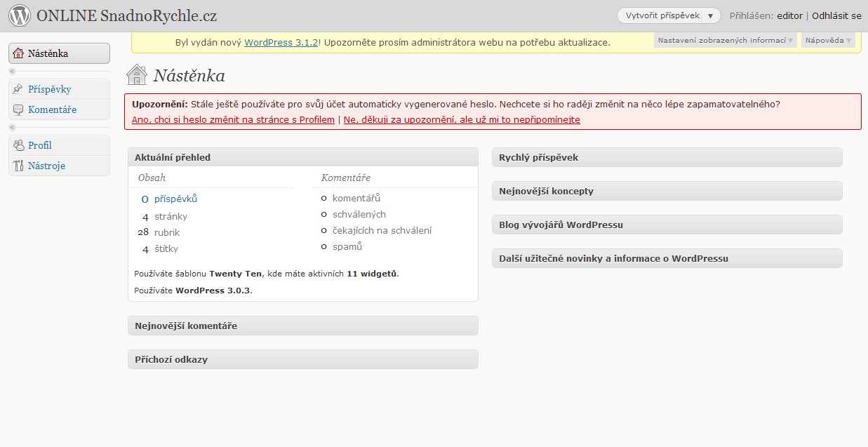Open the dropdown arrow next to Vytvořit příspěvek
This screenshot has height=447, width=868.
pos(711,15)
